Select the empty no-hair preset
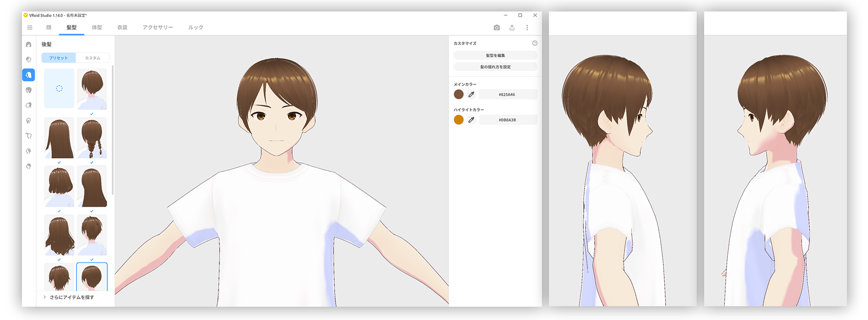This screenshot has width=868, height=320. [59, 88]
